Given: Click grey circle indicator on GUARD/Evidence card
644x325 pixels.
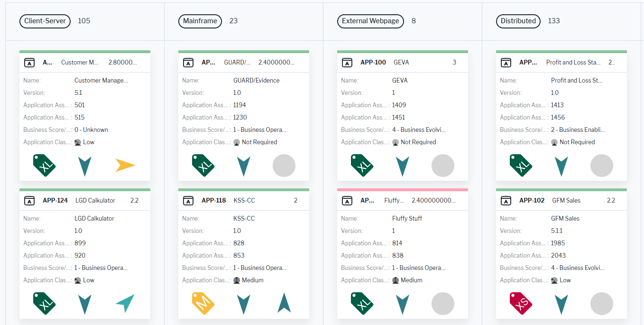Looking at the screenshot, I should coord(284,166).
